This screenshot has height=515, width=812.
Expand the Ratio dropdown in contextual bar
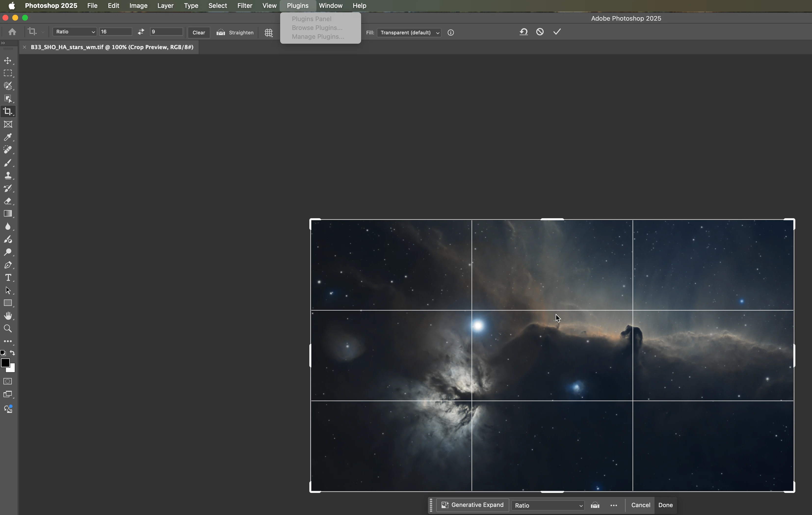548,505
